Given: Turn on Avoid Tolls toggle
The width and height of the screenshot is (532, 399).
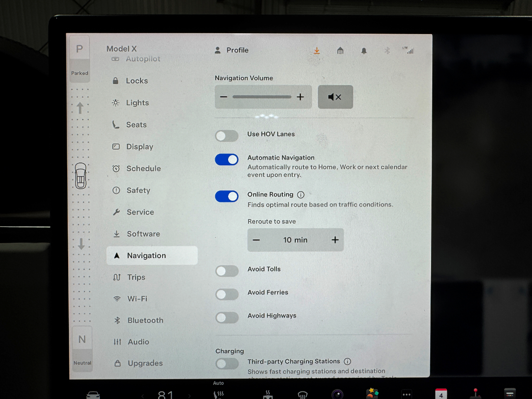Looking at the screenshot, I should tap(227, 271).
